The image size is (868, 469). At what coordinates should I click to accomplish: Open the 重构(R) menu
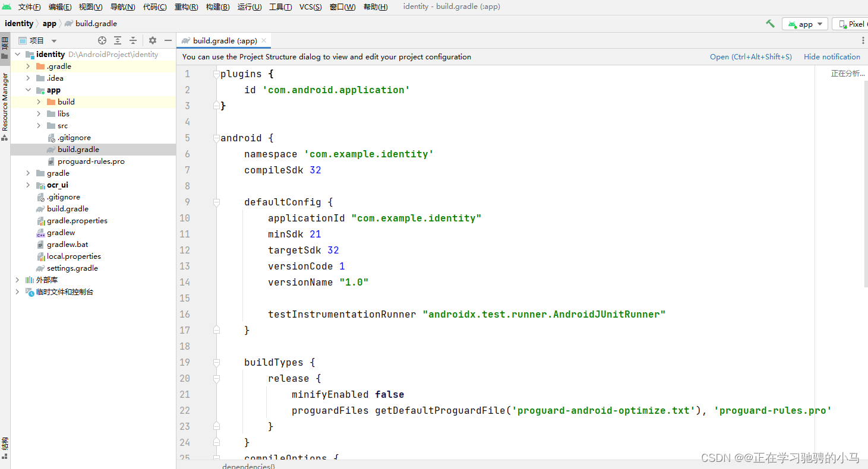187,7
